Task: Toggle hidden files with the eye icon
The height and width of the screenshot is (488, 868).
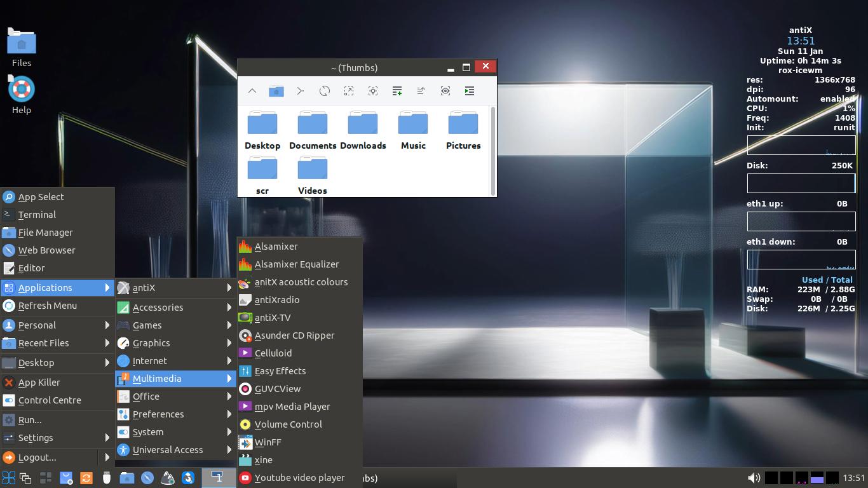Action: click(x=445, y=91)
